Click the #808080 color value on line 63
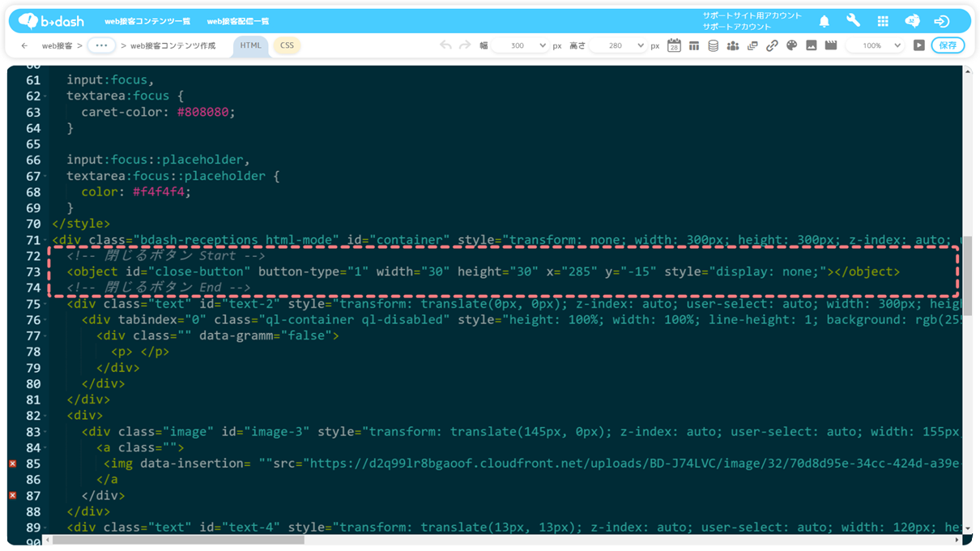The width and height of the screenshot is (980, 551). click(202, 112)
